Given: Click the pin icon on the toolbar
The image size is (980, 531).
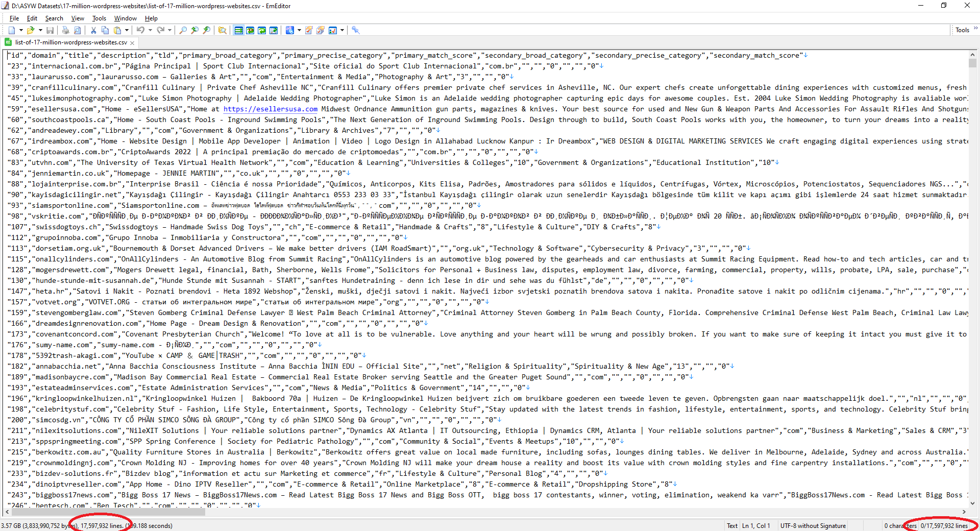Looking at the screenshot, I should click(356, 30).
